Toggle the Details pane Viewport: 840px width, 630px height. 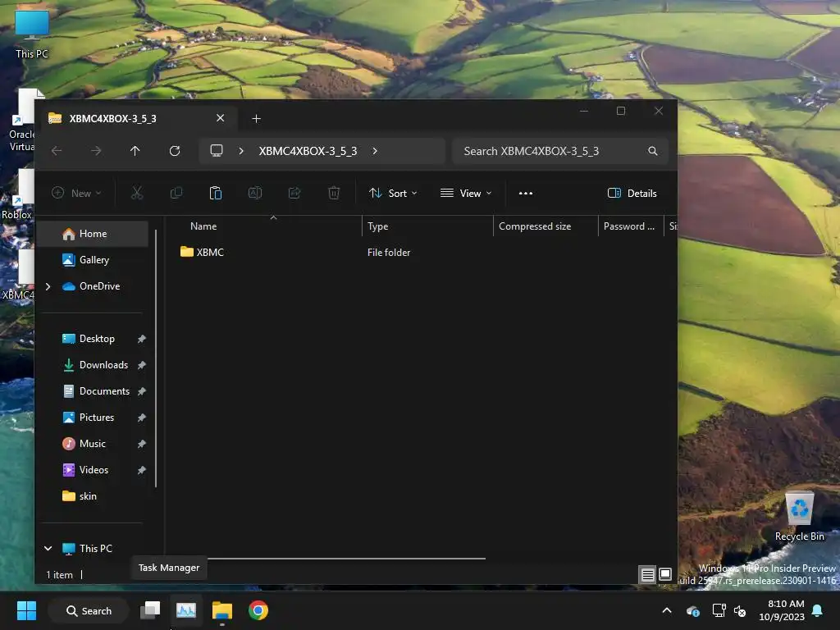point(632,194)
